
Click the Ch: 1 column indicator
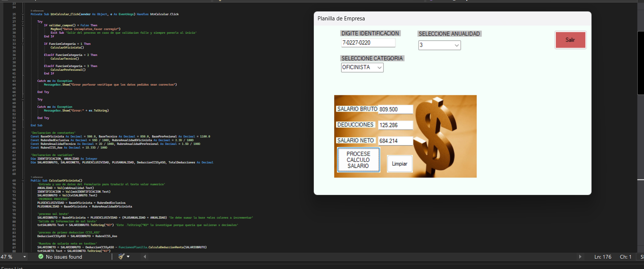625,257
